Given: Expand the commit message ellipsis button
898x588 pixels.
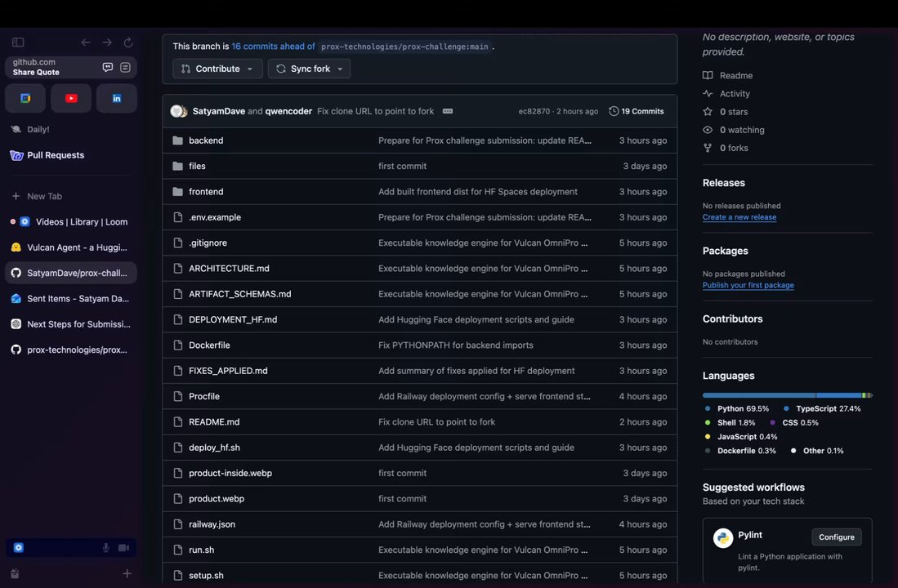Looking at the screenshot, I should click(x=448, y=111).
